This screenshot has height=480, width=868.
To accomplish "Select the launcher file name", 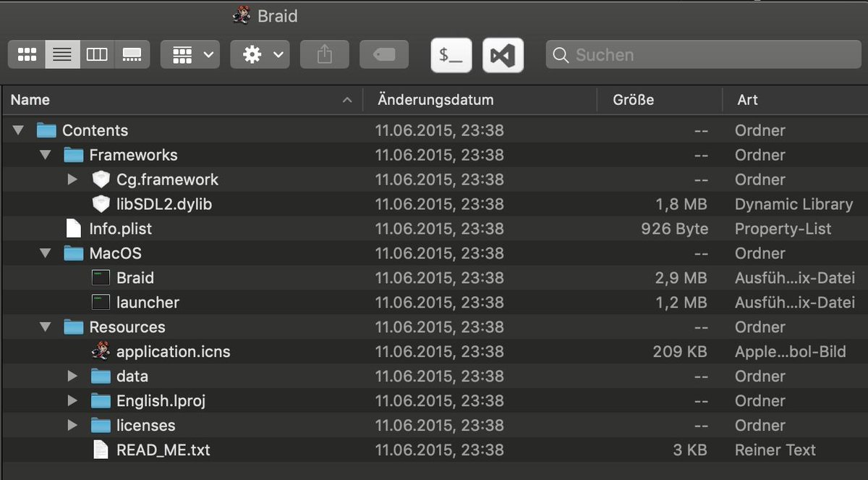I will 148,303.
